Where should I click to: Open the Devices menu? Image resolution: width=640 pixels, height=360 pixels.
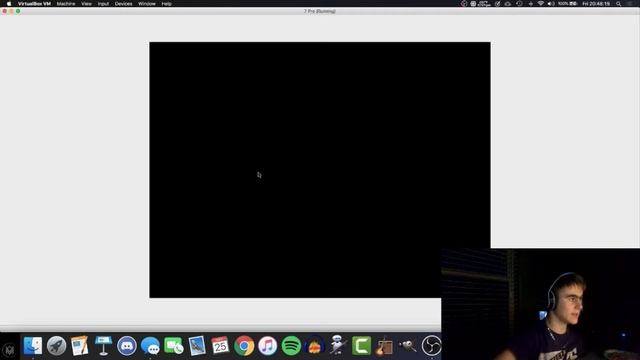[x=123, y=4]
